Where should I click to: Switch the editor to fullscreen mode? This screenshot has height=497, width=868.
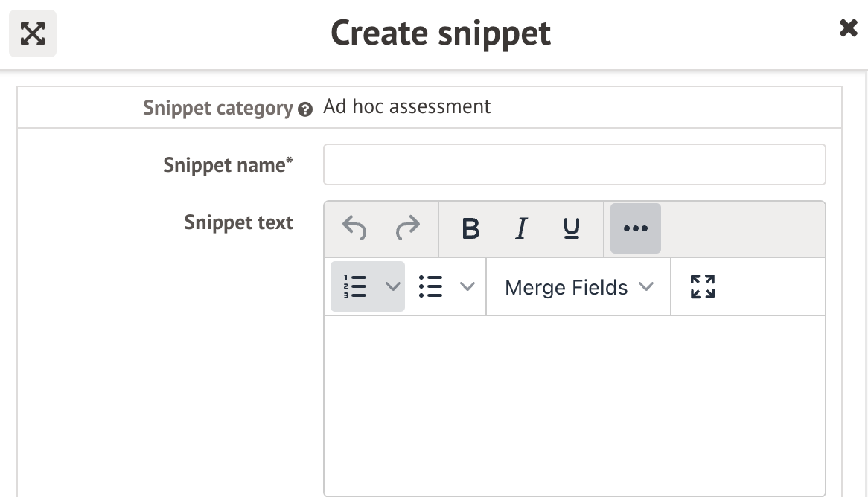[702, 286]
